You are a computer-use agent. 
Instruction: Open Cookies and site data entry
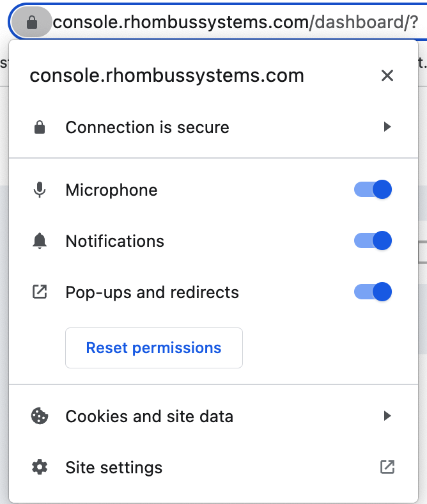pyautogui.click(x=213, y=416)
